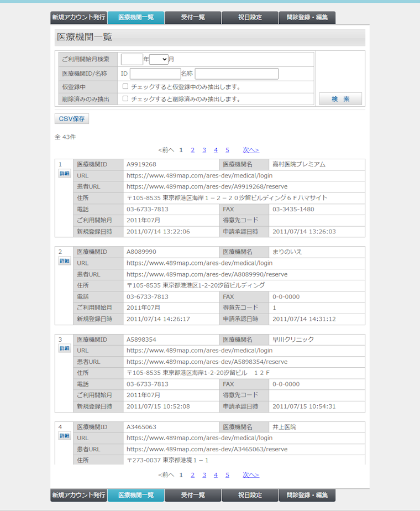Open details for record 4 井上医院

click(x=65, y=436)
